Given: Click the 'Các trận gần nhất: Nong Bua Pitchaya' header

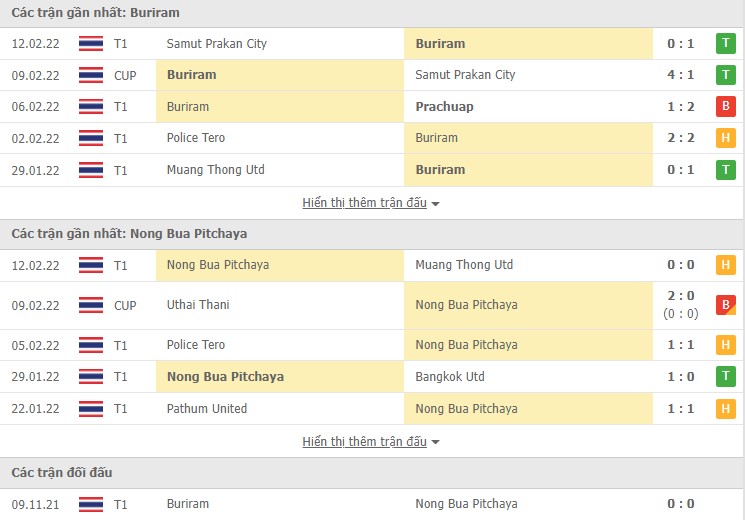Looking at the screenshot, I should pyautogui.click(x=130, y=234).
